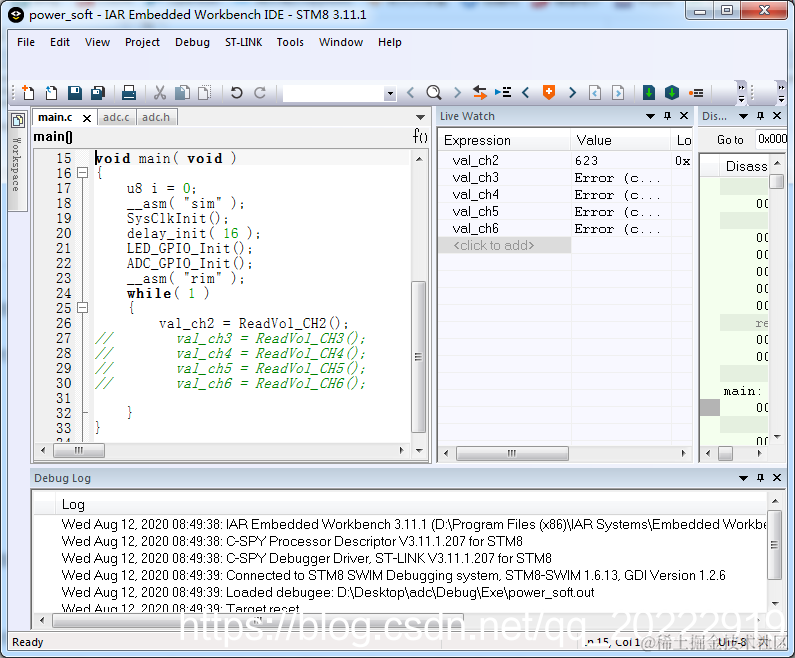The height and width of the screenshot is (658, 795).
Task: Click the Save All icon
Action: coord(98,93)
